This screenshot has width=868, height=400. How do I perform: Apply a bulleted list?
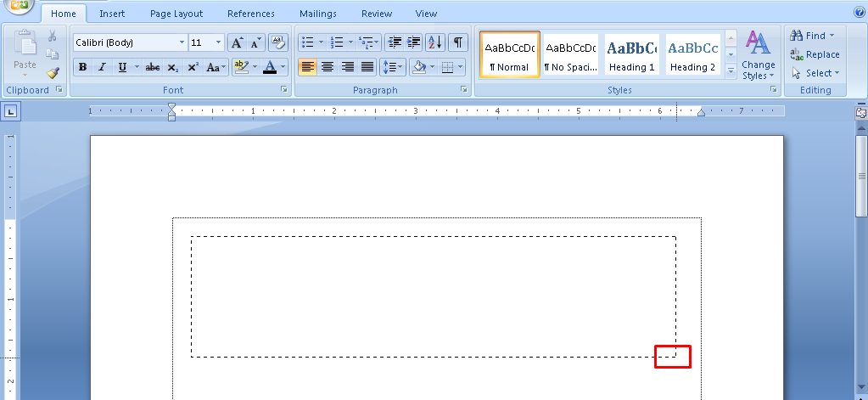coord(308,42)
